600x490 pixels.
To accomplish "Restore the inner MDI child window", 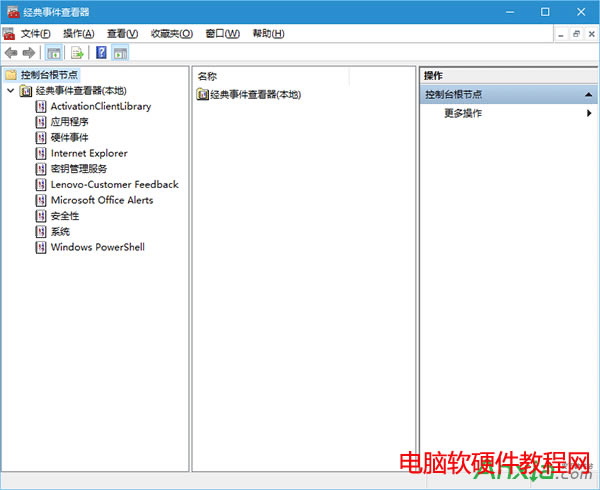I will tap(576, 34).
